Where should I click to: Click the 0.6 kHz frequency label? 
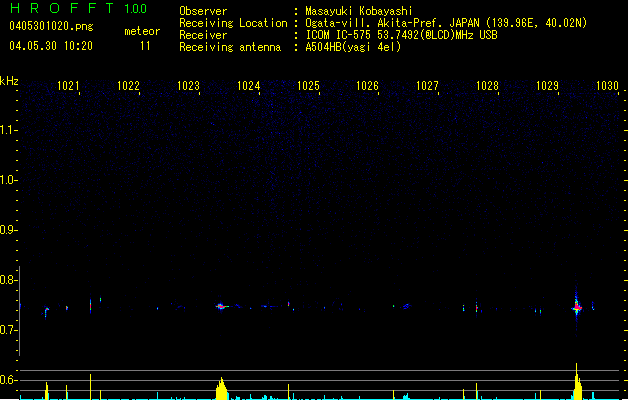tap(8, 380)
